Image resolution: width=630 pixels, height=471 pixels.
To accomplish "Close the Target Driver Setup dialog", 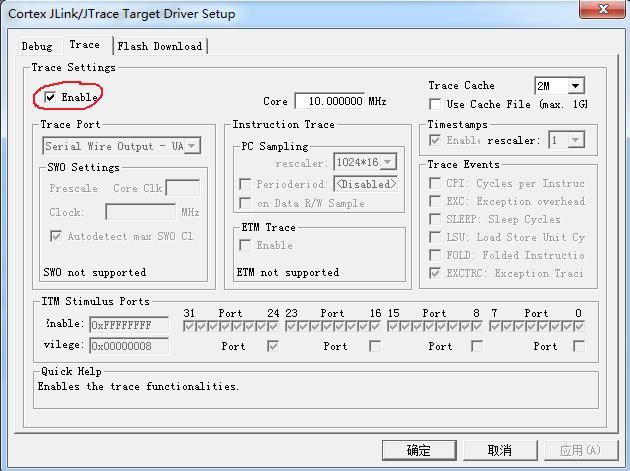I will (x=603, y=9).
